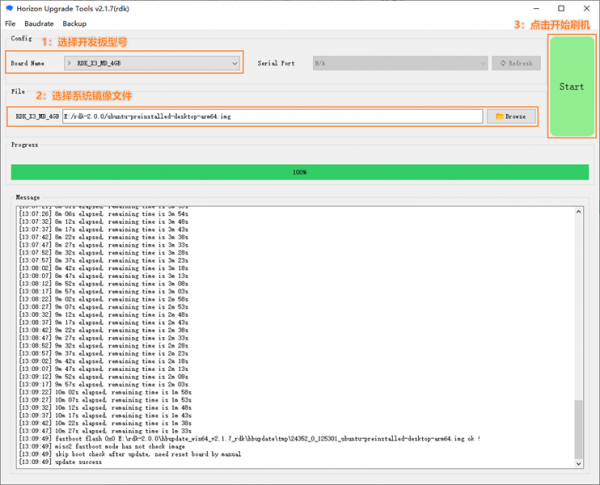Click the Message log scrollbar thumb
Image resolution: width=600 pixels, height=485 pixels.
click(579, 429)
